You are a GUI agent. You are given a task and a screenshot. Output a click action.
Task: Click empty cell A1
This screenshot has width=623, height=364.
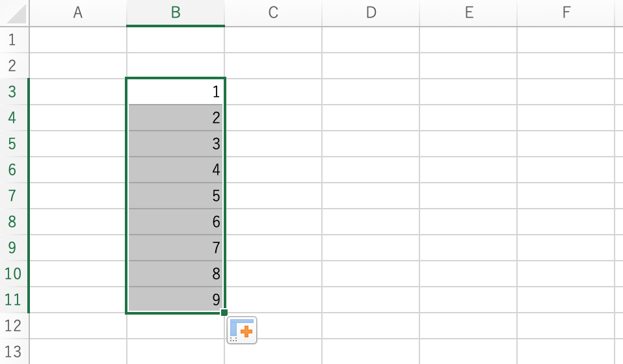click(78, 40)
